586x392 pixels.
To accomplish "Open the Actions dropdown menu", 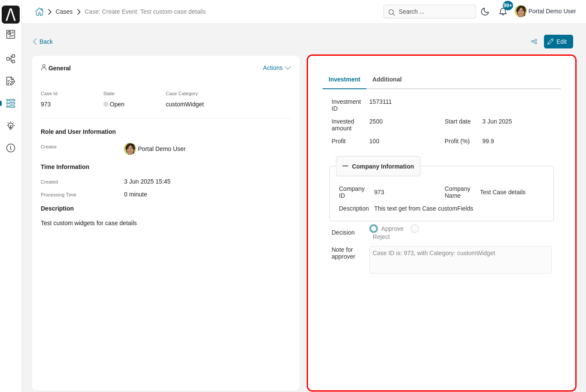I will (x=277, y=68).
